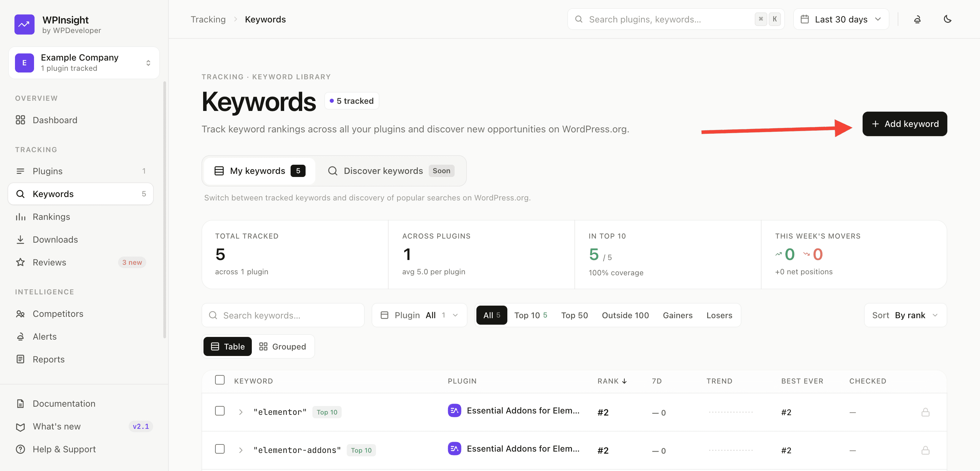This screenshot has width=980, height=471.
Task: Click the This Week's Movers stat card
Action: [x=854, y=255]
